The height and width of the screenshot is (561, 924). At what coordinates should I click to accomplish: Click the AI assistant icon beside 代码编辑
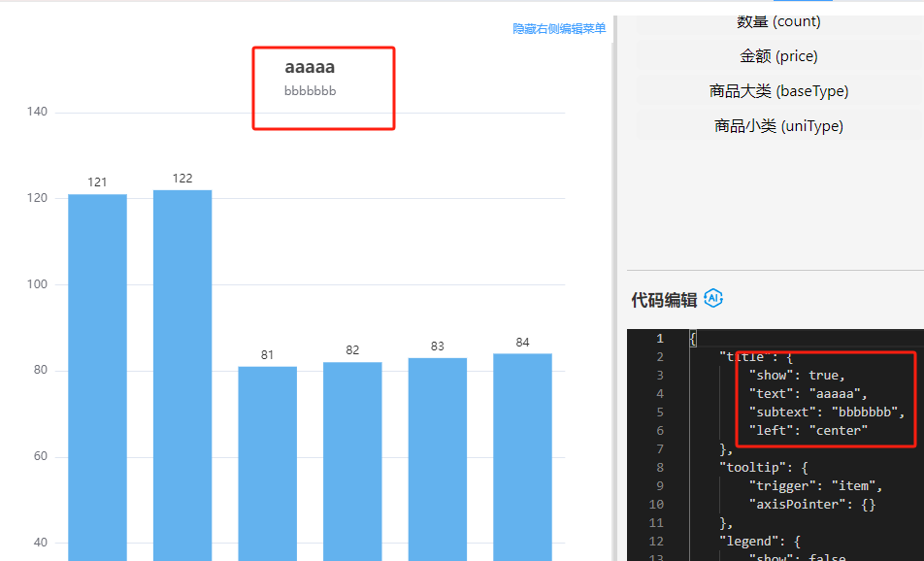(713, 299)
